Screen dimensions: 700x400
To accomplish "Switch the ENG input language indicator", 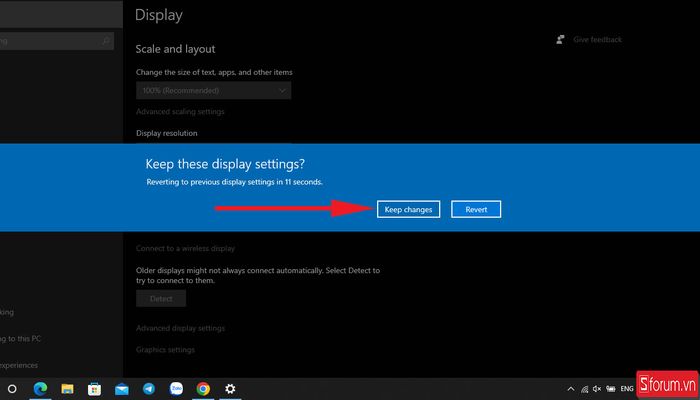I will 626,388.
